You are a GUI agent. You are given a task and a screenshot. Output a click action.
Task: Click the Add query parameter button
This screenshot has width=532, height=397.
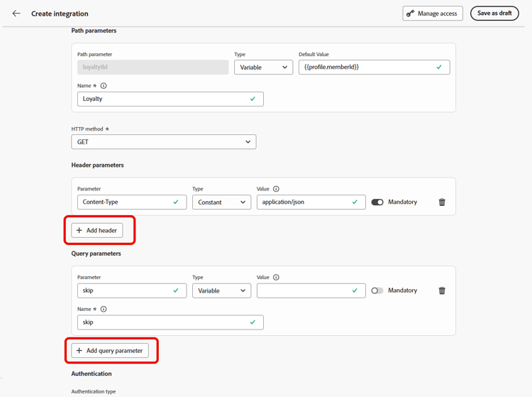click(110, 350)
